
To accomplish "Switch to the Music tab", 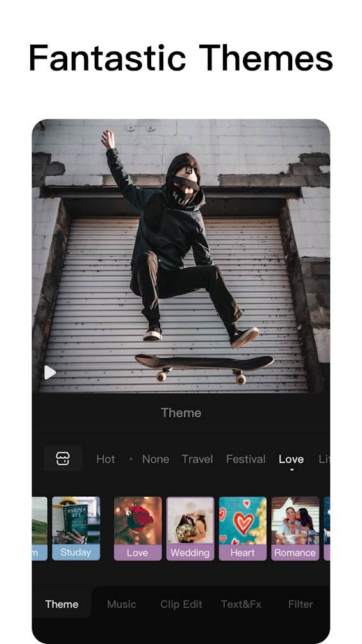I will pyautogui.click(x=122, y=604).
